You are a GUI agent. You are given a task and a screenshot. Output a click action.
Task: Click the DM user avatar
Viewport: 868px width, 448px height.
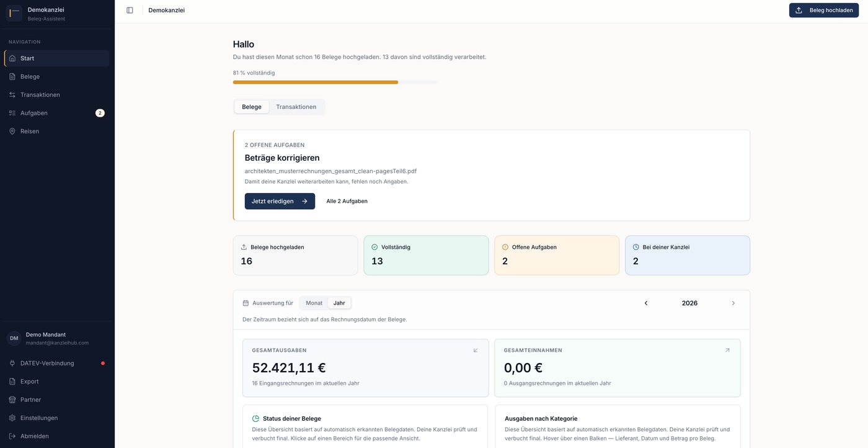[x=14, y=338]
